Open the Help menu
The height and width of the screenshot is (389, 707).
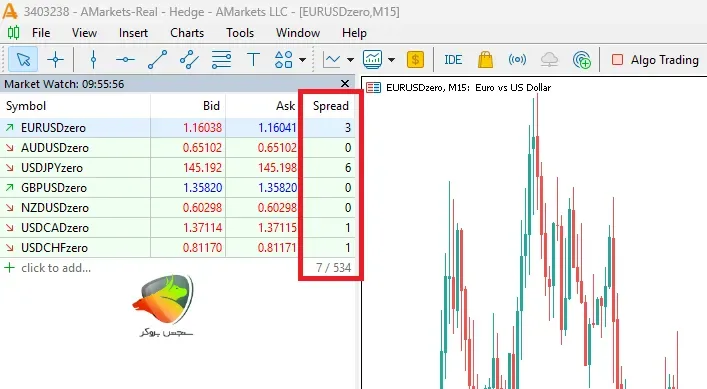point(354,33)
